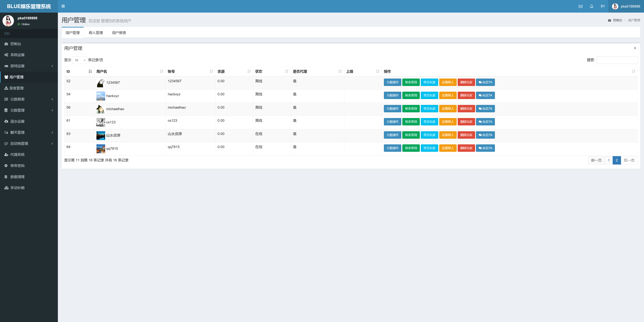Open 禁言管理 warning item in sidebar
The image size is (644, 322).
pos(16,88)
